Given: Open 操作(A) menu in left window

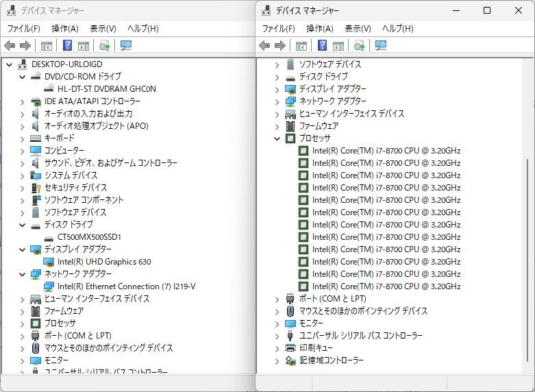Looking at the screenshot, I should point(65,29).
